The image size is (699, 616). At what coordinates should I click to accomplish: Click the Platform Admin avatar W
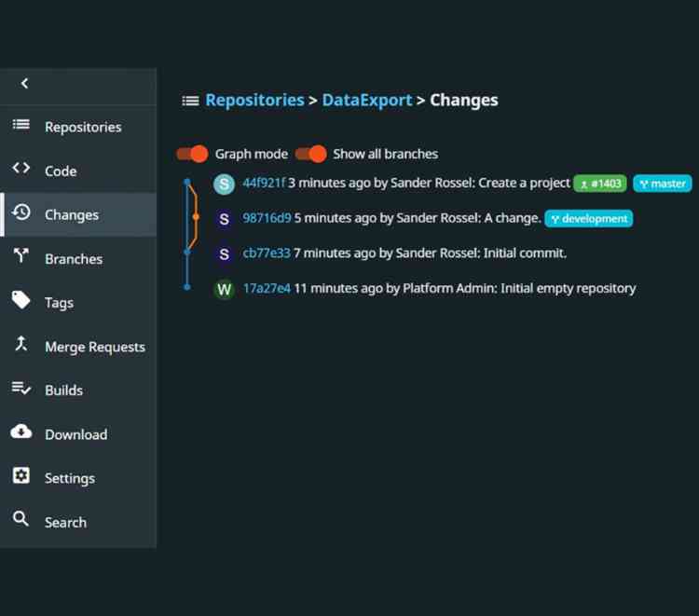coord(224,289)
